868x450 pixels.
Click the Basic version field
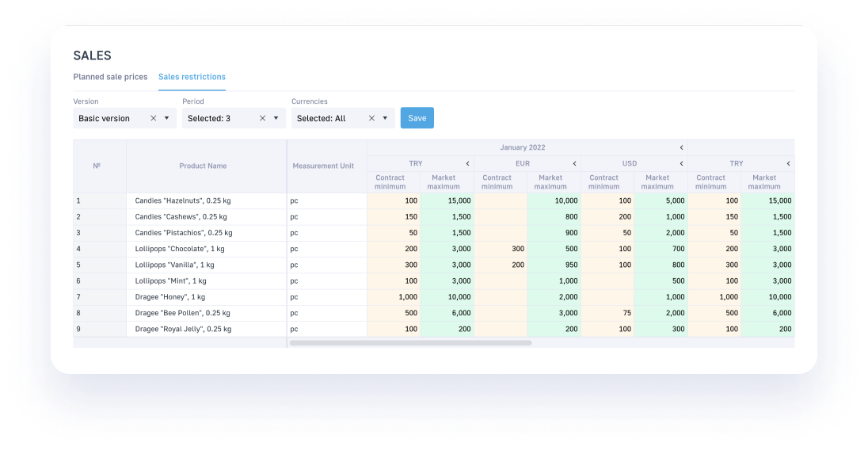tap(124, 118)
